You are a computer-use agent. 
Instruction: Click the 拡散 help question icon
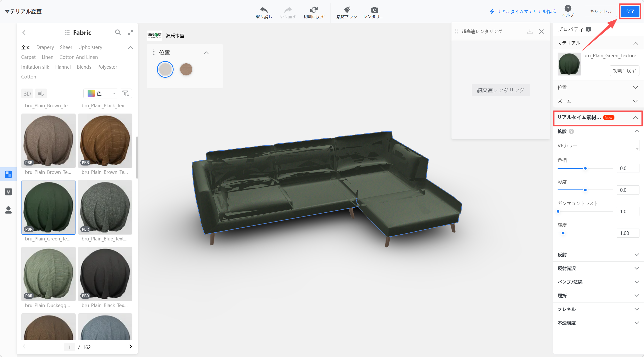coord(571,131)
